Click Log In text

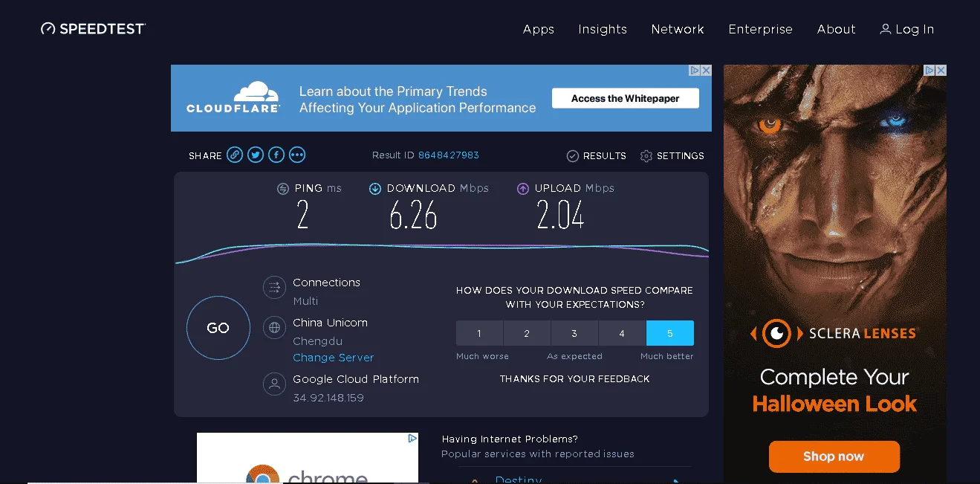click(915, 29)
